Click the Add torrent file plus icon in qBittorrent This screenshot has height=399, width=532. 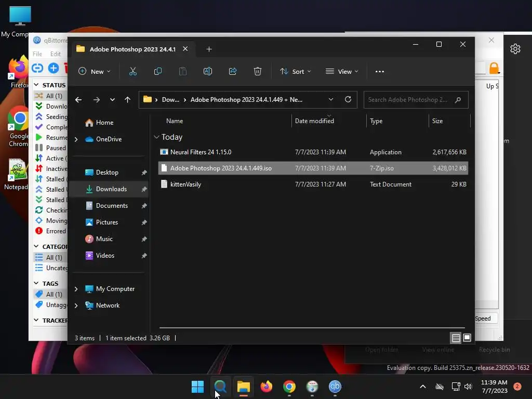click(x=54, y=68)
